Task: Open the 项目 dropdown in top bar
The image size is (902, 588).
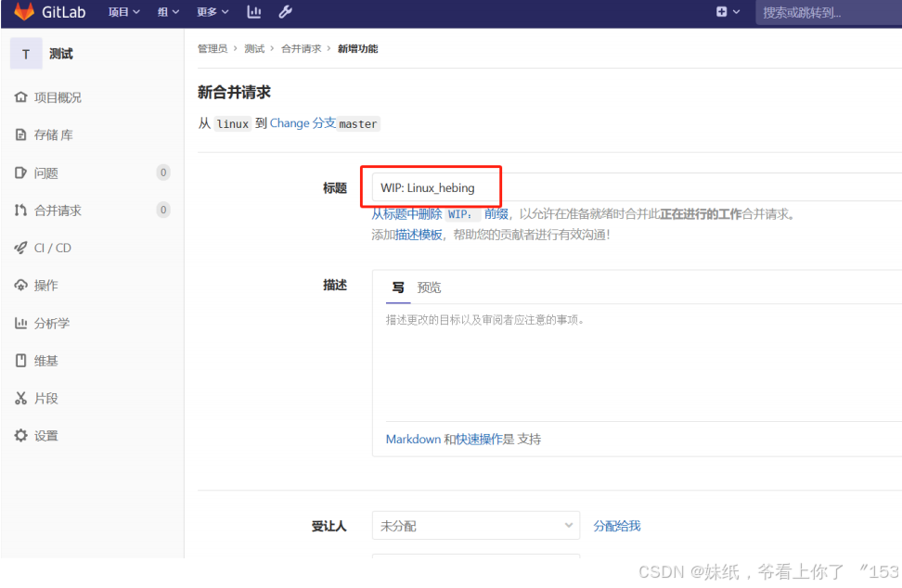Action: click(123, 12)
